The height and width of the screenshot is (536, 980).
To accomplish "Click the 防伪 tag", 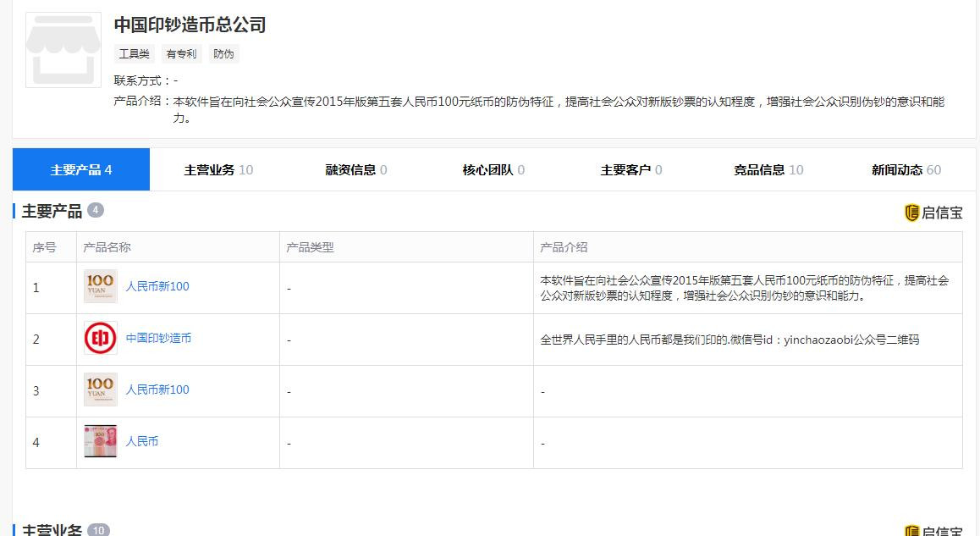I will tap(223, 54).
